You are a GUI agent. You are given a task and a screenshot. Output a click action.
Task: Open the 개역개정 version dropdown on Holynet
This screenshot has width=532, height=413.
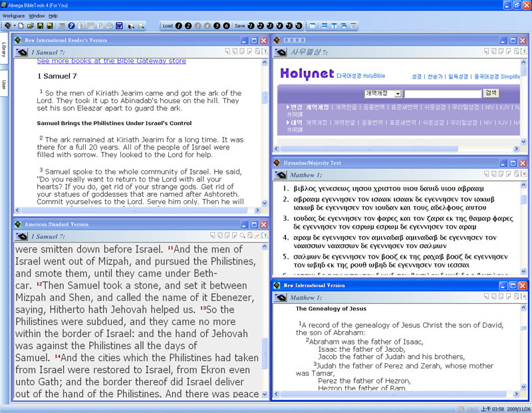coord(398,94)
